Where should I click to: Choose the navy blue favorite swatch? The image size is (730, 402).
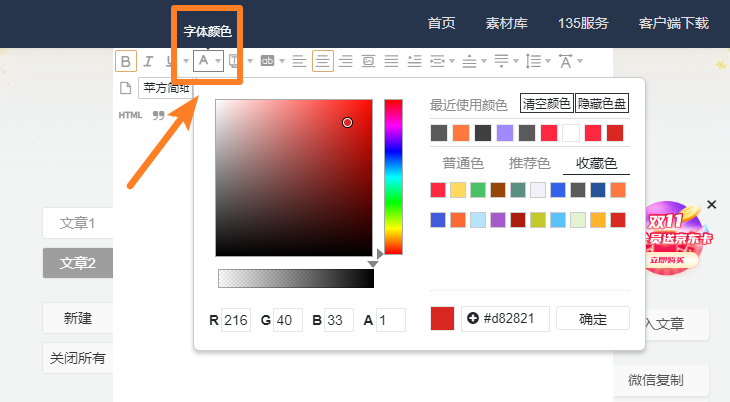(x=598, y=190)
